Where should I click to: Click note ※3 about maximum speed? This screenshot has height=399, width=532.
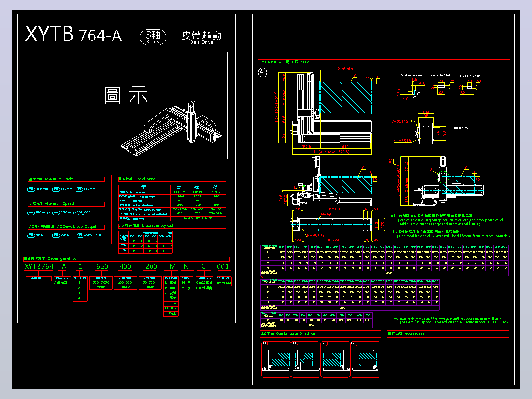click(x=451, y=320)
